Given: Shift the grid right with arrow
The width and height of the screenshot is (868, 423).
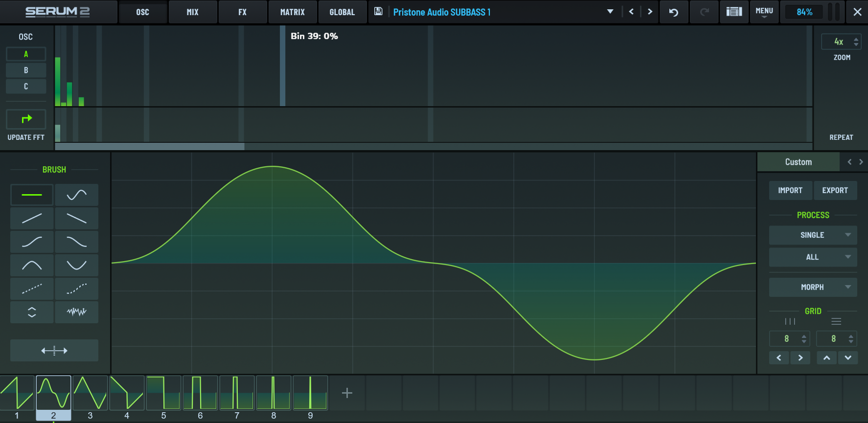Looking at the screenshot, I should 800,358.
